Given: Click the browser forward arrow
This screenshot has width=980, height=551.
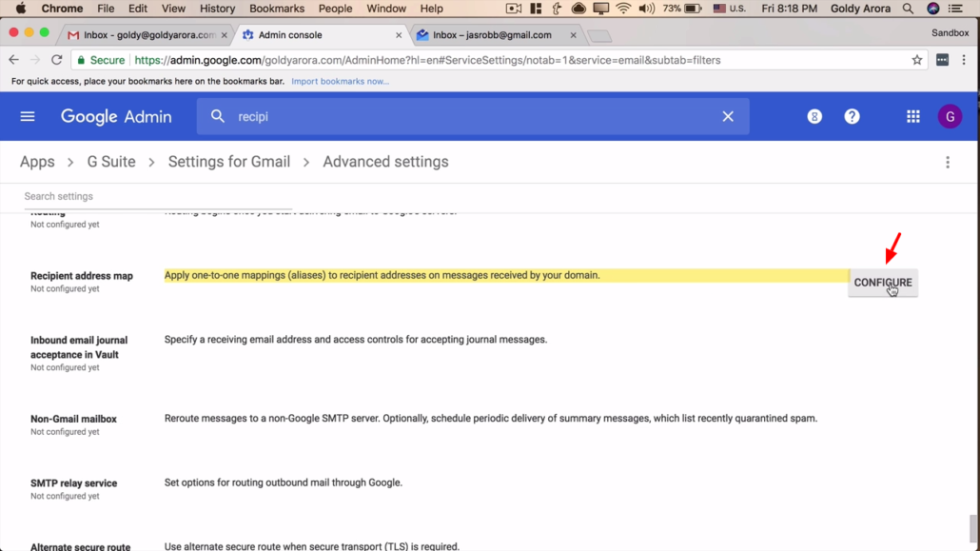Looking at the screenshot, I should coord(35,60).
